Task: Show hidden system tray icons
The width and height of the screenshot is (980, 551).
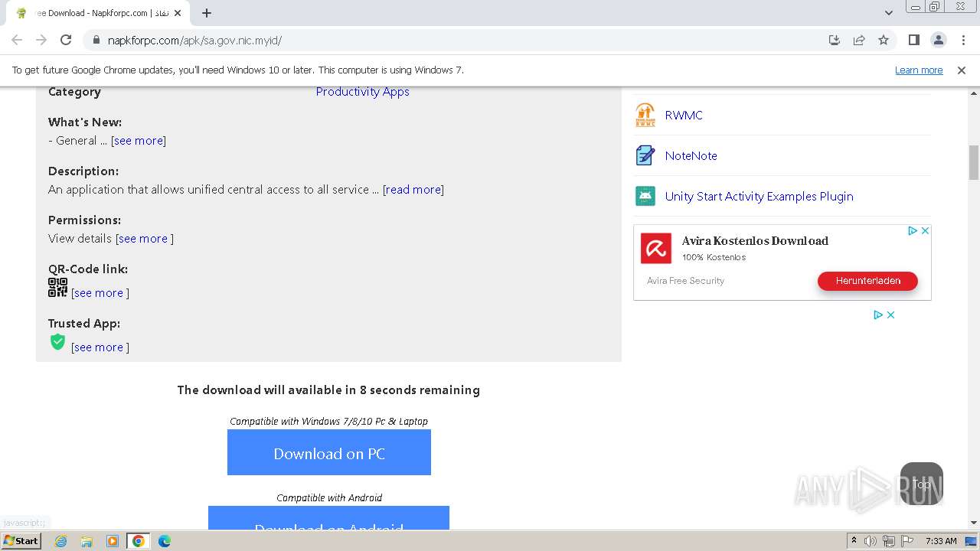Action: [x=854, y=541]
